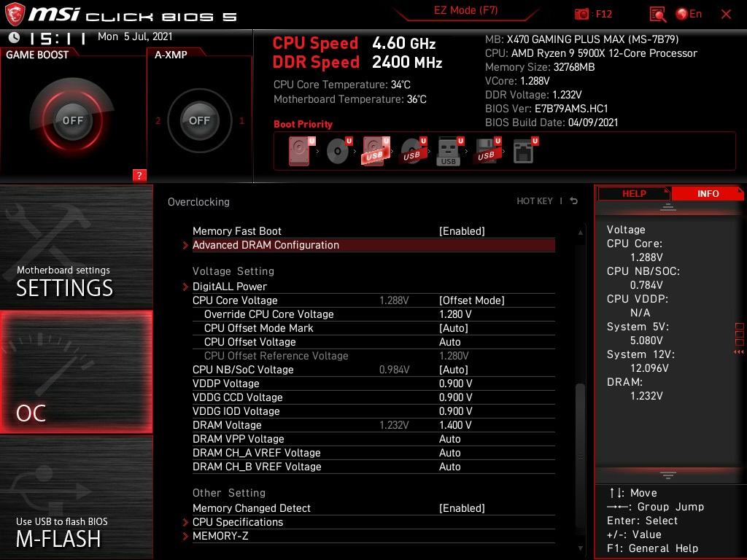Image resolution: width=747 pixels, height=560 pixels.
Task: Open the SETTINGS motherboard section
Action: tap(76, 246)
